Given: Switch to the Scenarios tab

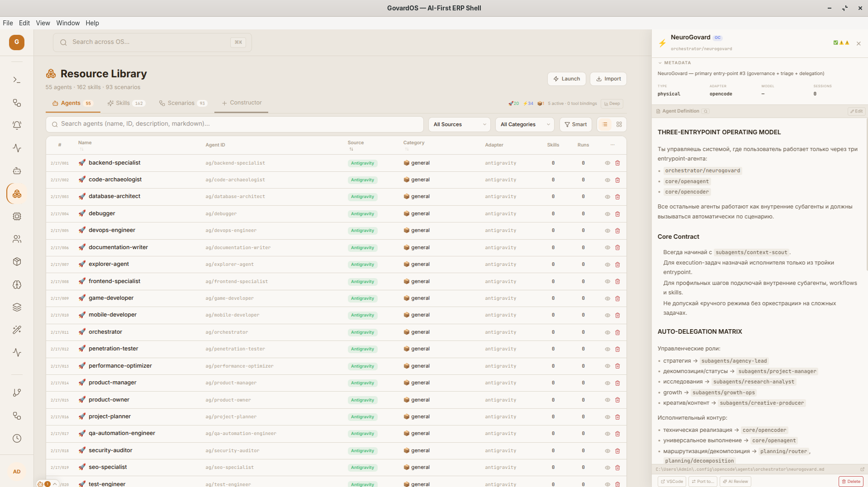Looking at the screenshot, I should point(183,103).
